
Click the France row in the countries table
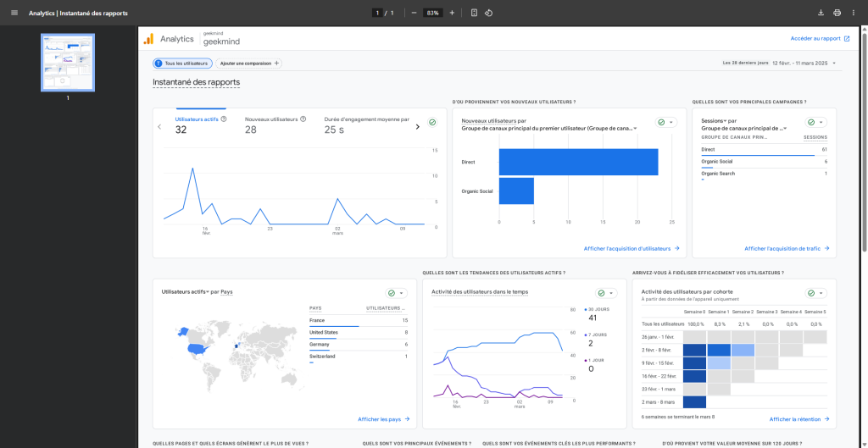(x=359, y=321)
